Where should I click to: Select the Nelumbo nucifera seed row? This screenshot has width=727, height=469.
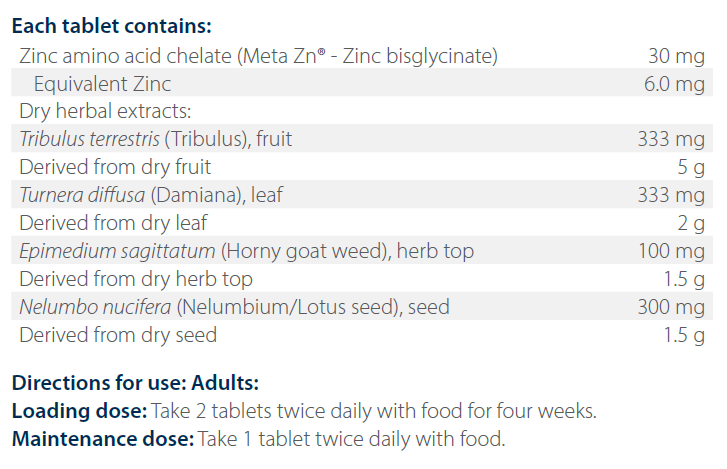(x=234, y=307)
